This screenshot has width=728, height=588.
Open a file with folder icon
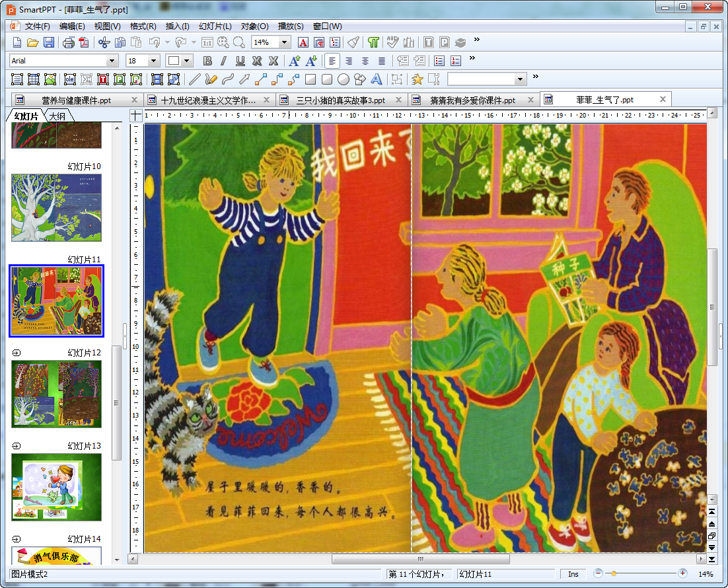point(32,43)
